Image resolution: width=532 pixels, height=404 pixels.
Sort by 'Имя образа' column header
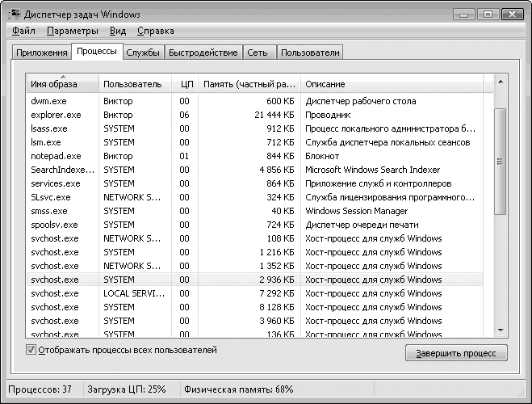pyautogui.click(x=62, y=84)
